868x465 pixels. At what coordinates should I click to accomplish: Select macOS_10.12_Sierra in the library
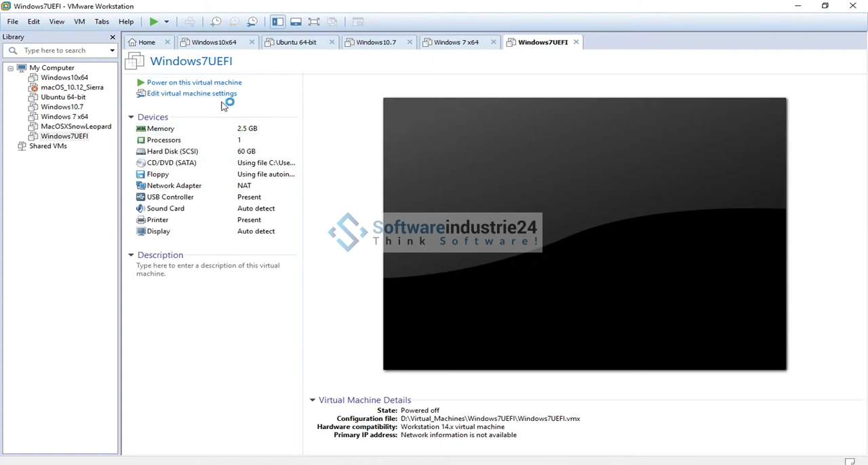point(72,88)
